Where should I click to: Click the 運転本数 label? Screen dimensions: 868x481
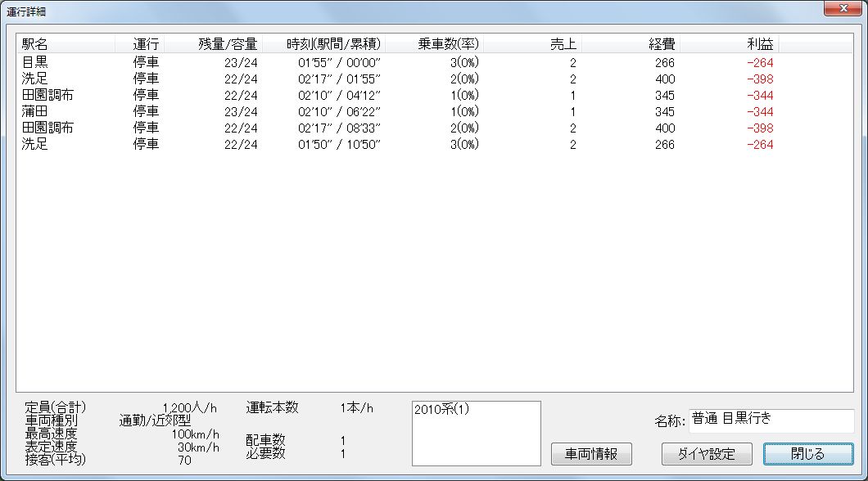click(x=272, y=407)
